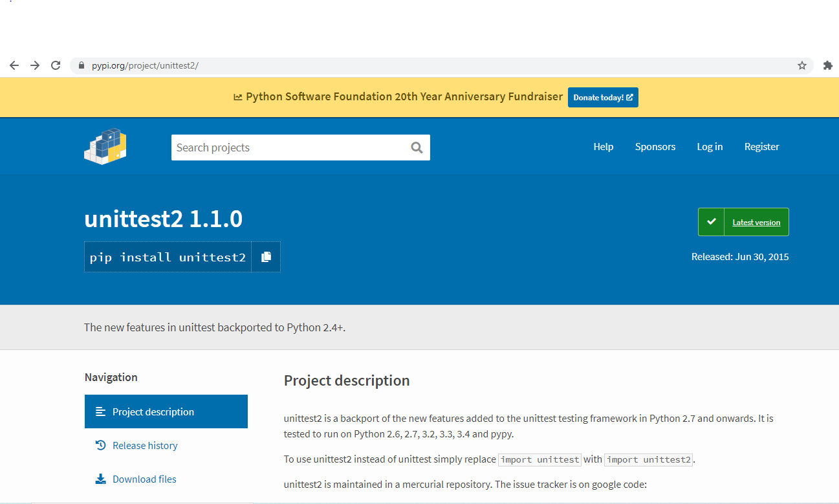Click the Project description heading
The image size is (839, 504).
pyautogui.click(x=347, y=380)
